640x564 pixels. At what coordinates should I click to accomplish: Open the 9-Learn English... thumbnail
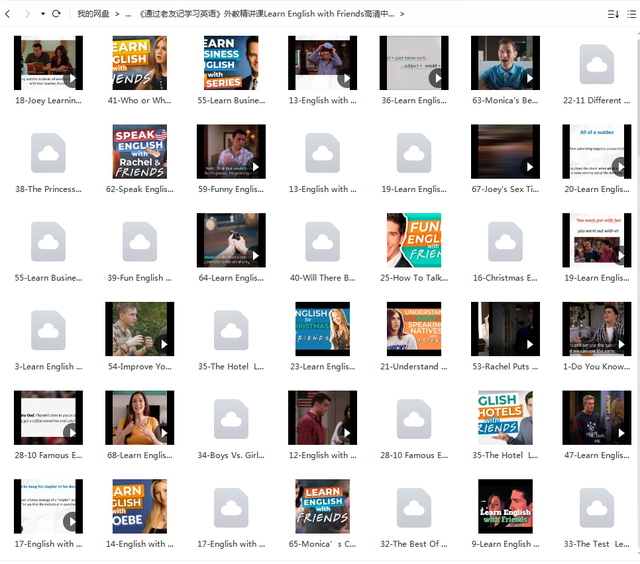tap(505, 506)
